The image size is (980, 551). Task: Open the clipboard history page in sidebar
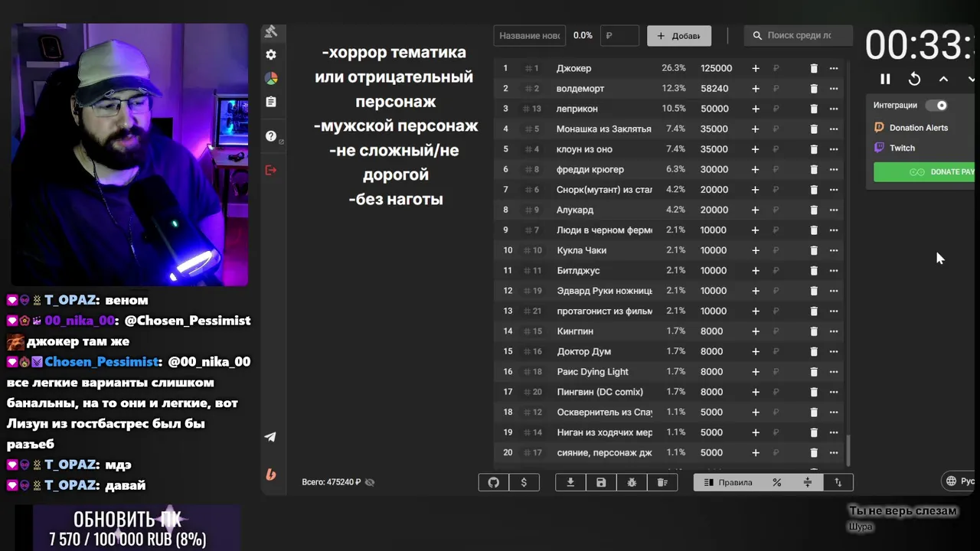[270, 102]
